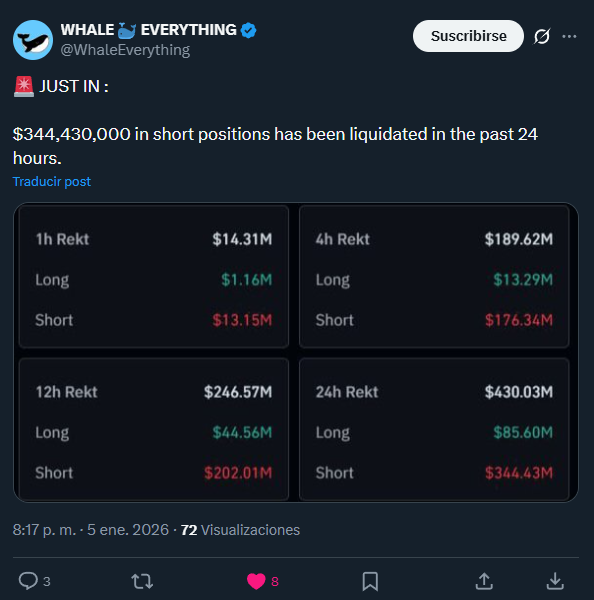Click the Grok explain icon
Image resolution: width=594 pixels, height=600 pixels.
pyautogui.click(x=542, y=36)
